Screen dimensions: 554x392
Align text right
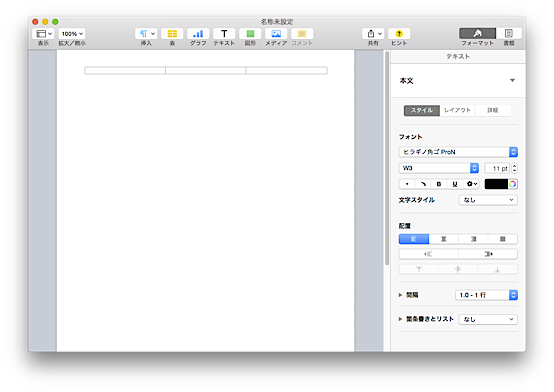473,239
